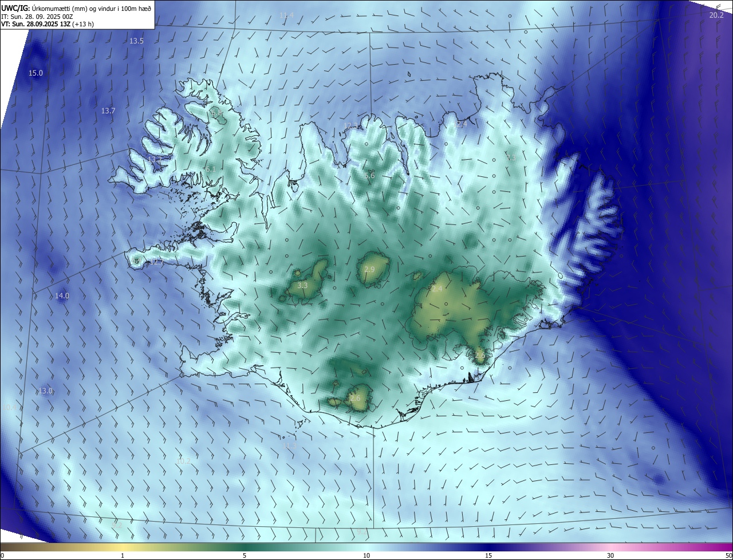Click the 30 tick on the colorbar

610,555
